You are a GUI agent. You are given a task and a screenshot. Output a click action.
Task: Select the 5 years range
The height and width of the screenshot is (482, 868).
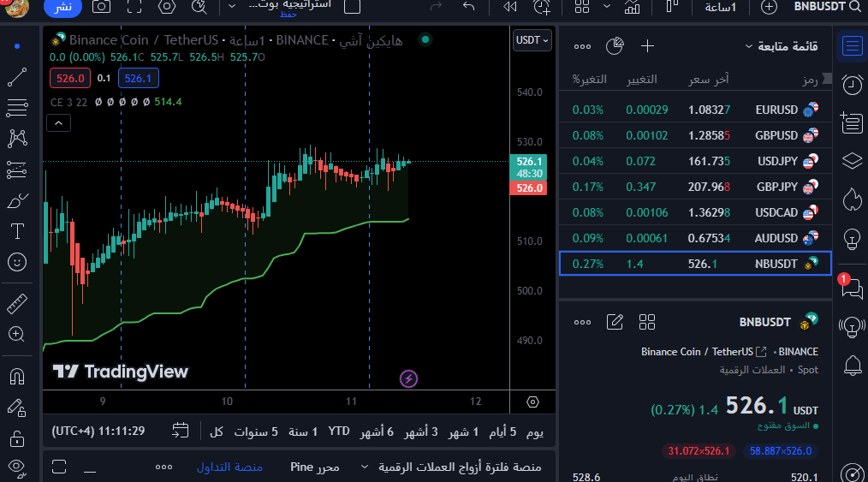click(x=256, y=431)
